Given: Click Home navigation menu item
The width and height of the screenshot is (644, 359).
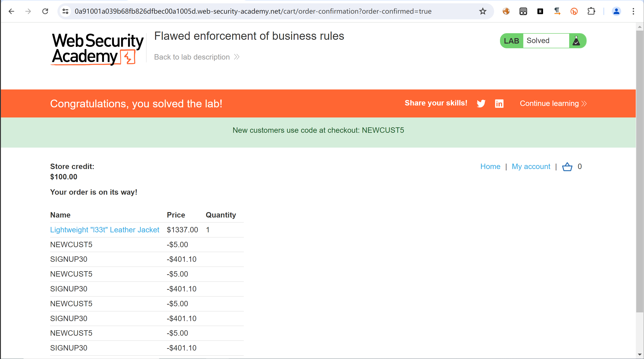Looking at the screenshot, I should 490,166.
